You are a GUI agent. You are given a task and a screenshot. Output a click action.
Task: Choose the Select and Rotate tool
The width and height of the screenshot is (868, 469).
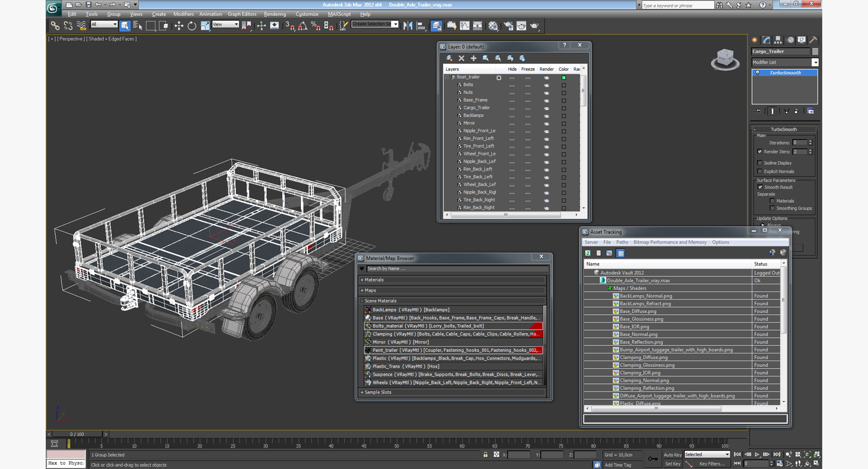(192, 26)
